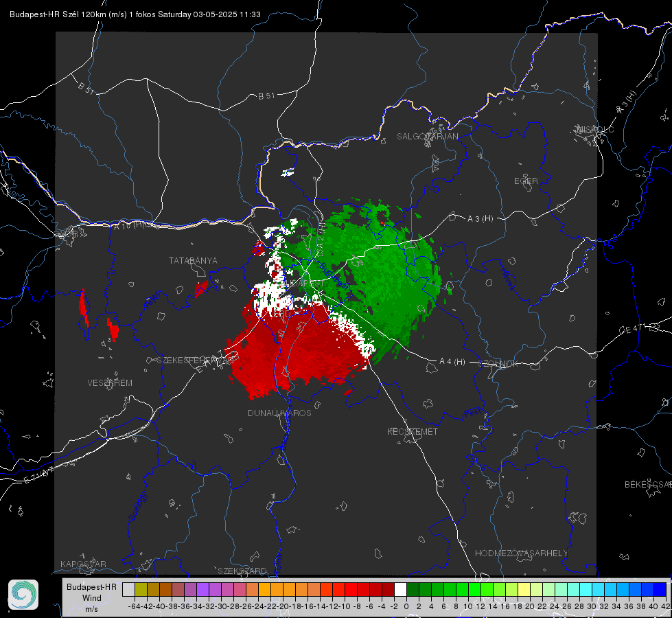Click the HÓDMEZŐVÁSÁRHELY city label

pos(521,553)
